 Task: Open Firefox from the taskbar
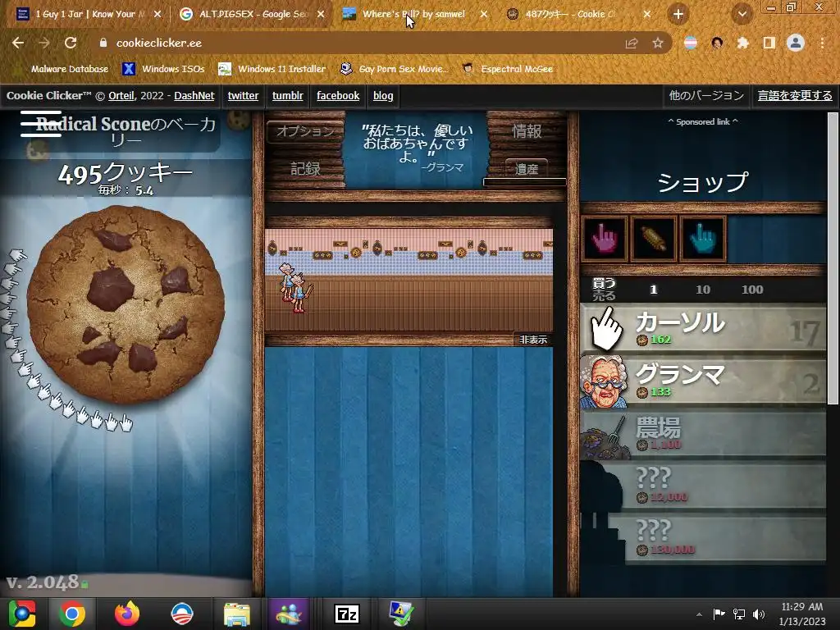[127, 614]
